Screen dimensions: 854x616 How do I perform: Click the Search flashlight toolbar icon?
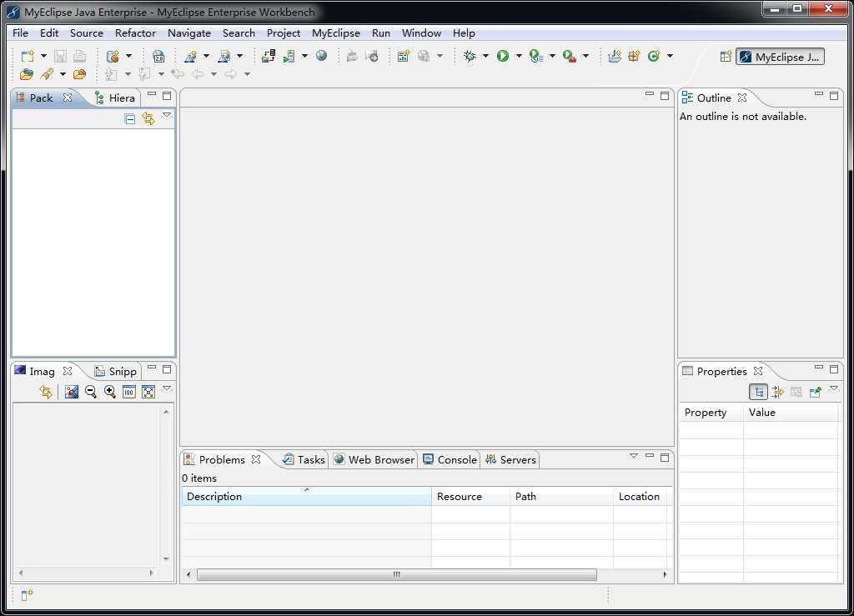coord(47,74)
